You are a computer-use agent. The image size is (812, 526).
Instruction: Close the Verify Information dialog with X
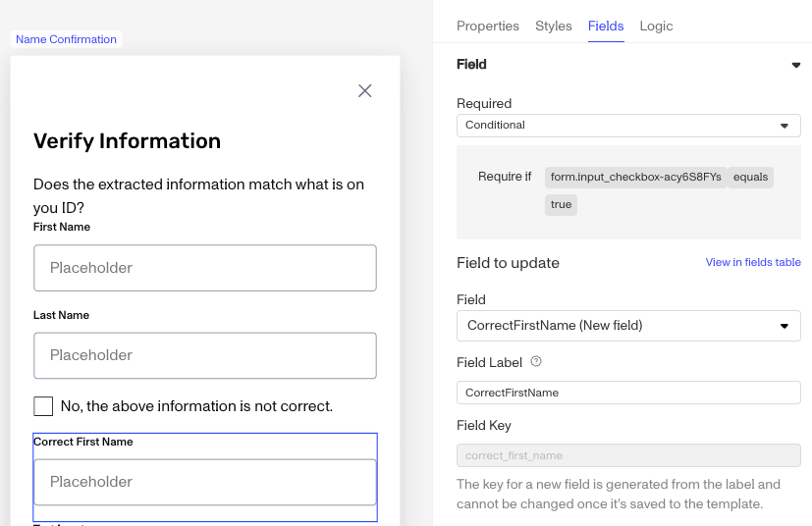(365, 91)
